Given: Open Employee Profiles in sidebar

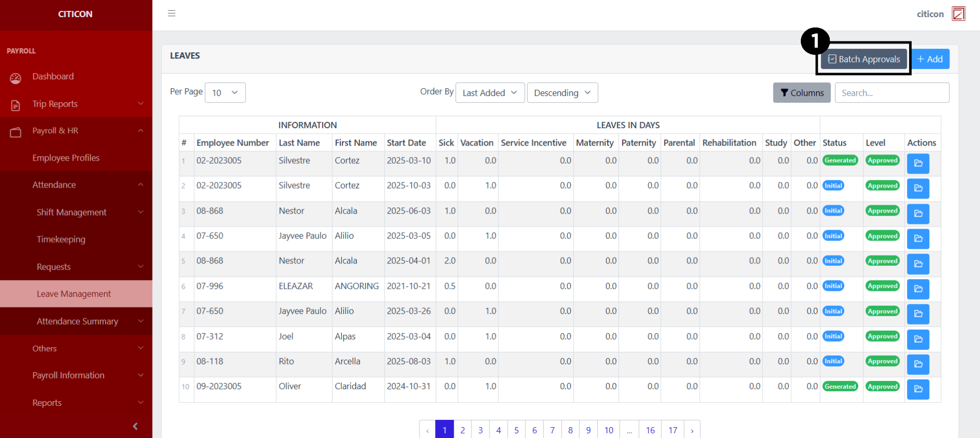Looking at the screenshot, I should click(66, 158).
